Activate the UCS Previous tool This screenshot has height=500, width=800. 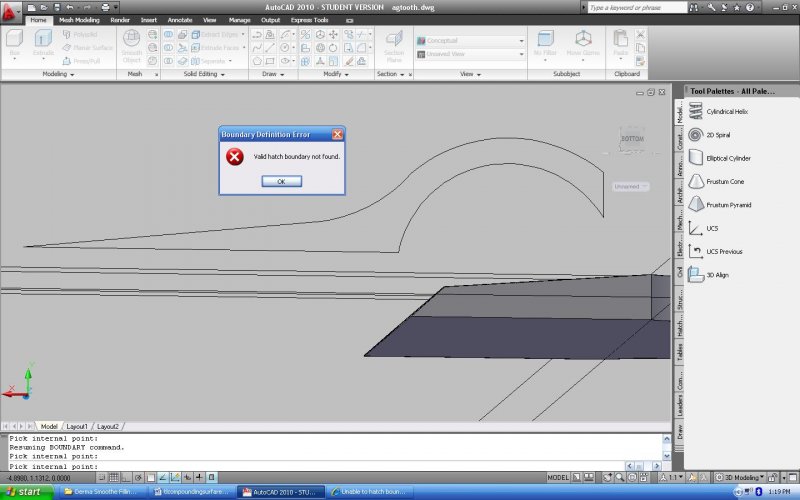point(723,251)
